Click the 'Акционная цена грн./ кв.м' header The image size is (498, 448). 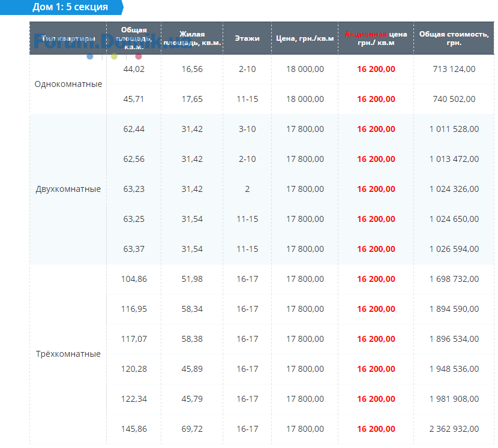pos(376,38)
